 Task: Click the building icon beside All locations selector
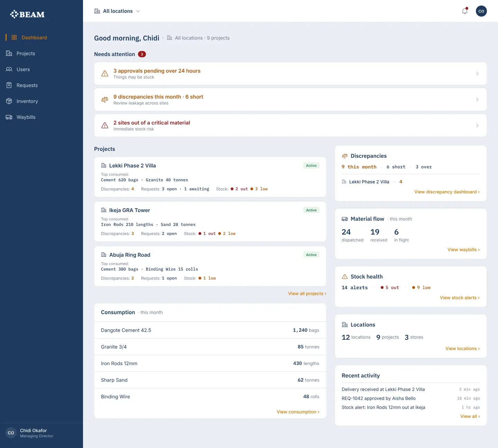point(97,11)
